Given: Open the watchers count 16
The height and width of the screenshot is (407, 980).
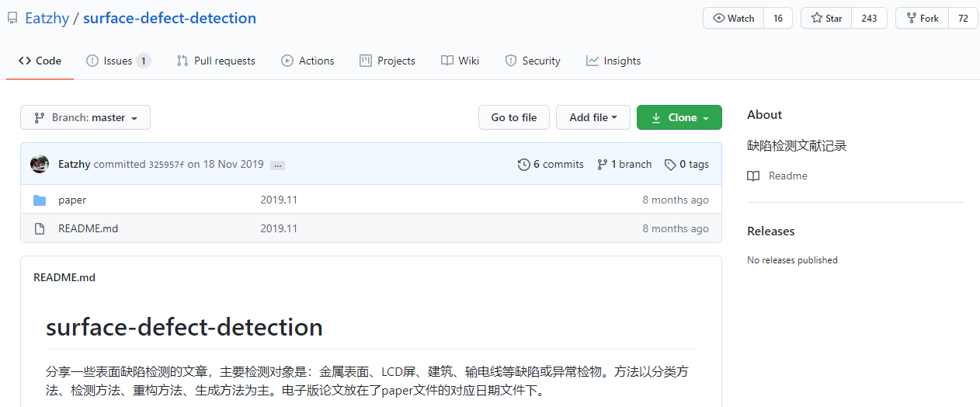Looking at the screenshot, I should pos(778,19).
